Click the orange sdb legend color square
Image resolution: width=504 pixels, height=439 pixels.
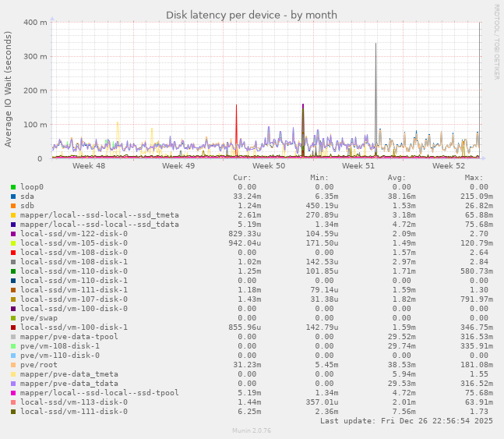pos(13,206)
